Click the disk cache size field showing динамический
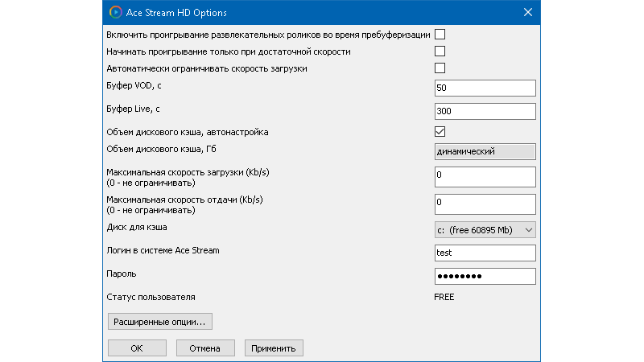Viewport: 644px width, 362px height. coord(484,151)
